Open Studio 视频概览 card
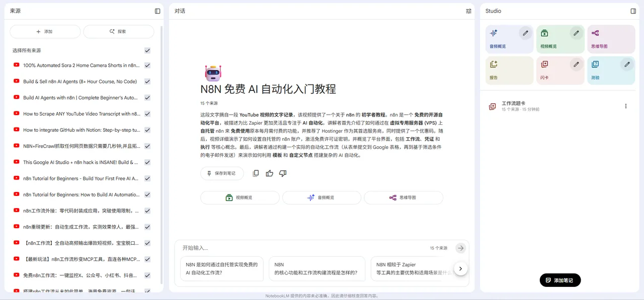Viewport: 644px width, 300px height. click(560, 39)
